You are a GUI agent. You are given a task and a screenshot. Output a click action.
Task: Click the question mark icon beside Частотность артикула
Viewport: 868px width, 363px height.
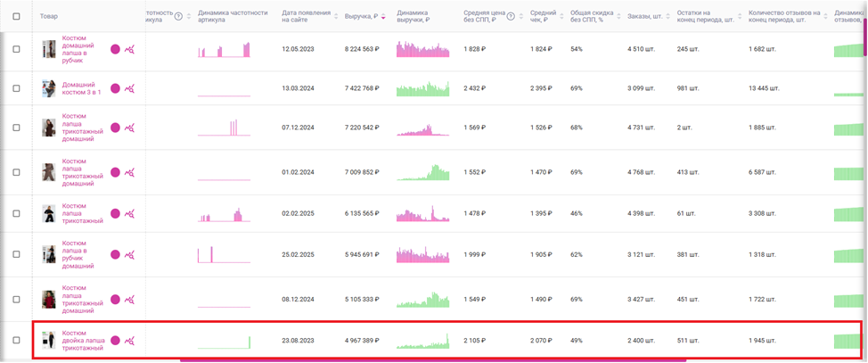pyautogui.click(x=178, y=16)
